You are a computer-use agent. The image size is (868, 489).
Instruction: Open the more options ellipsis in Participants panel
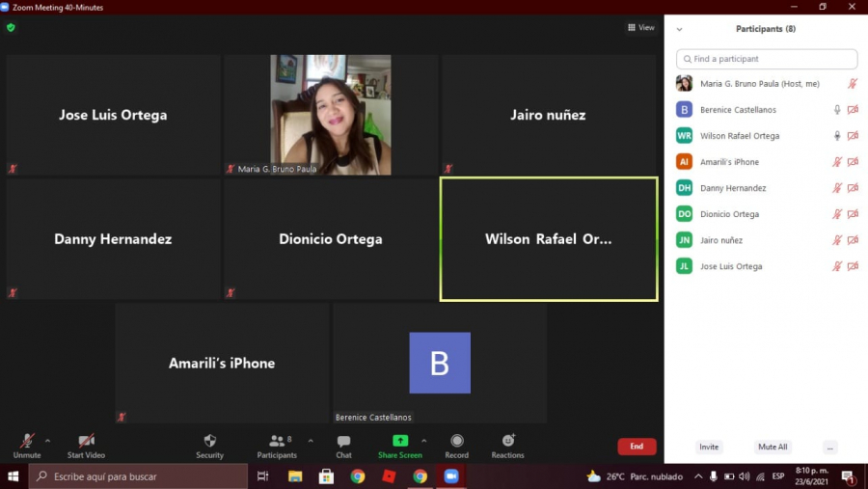click(830, 448)
